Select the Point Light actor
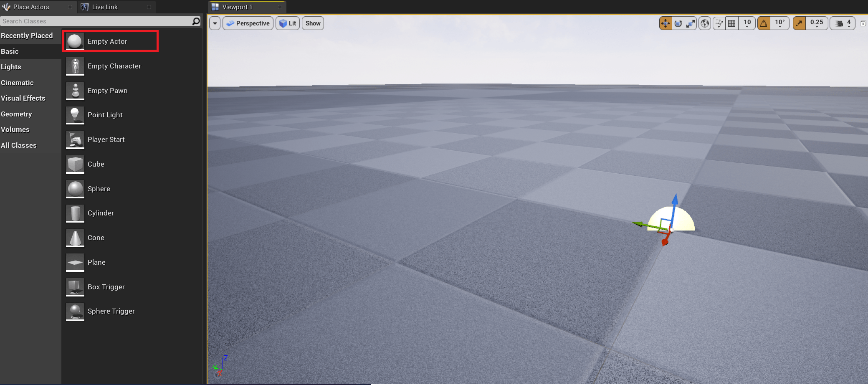 click(x=105, y=115)
